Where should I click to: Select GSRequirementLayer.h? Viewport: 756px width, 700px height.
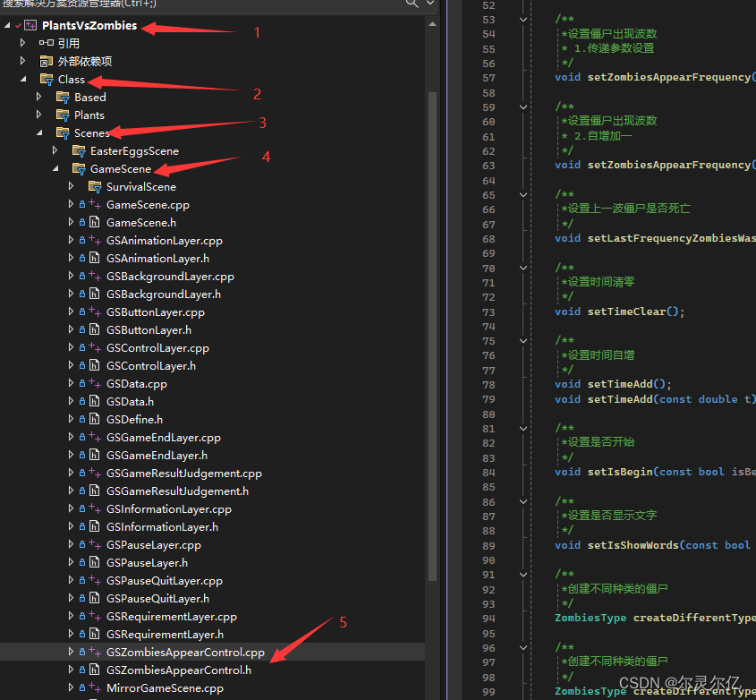pos(165,635)
